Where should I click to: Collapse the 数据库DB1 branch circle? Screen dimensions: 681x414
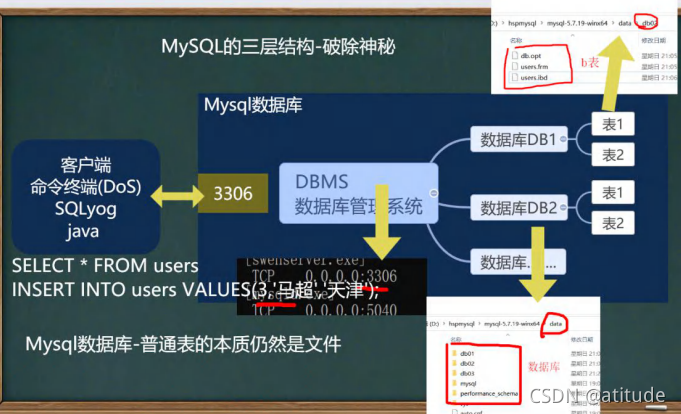[x=563, y=139]
